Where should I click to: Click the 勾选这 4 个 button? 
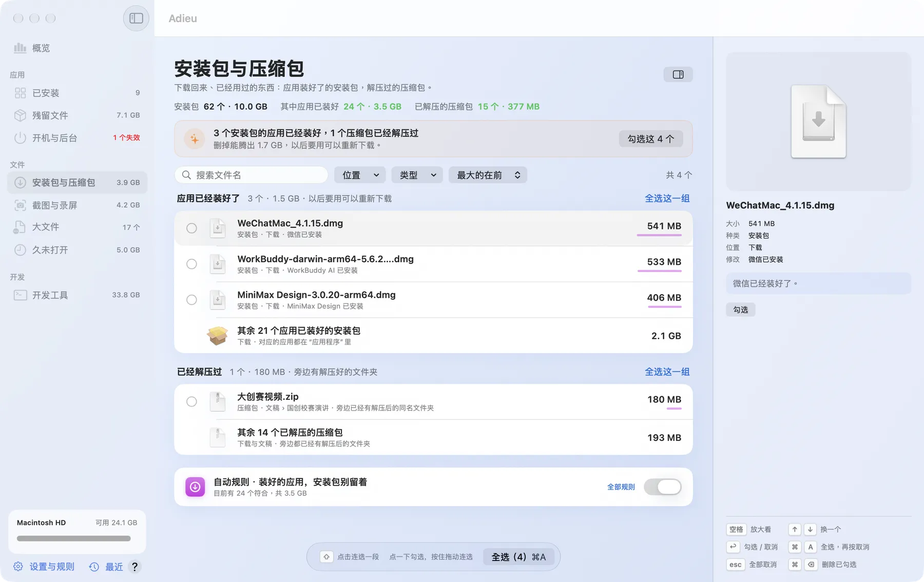click(651, 139)
